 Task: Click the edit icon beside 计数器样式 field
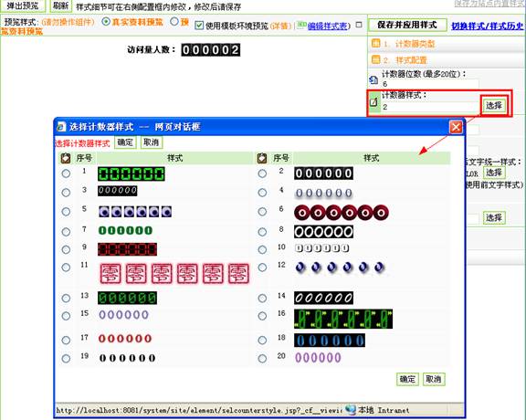coord(373,101)
